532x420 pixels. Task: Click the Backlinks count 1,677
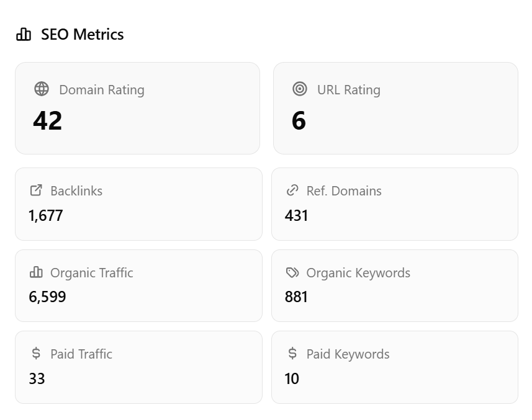[45, 216]
